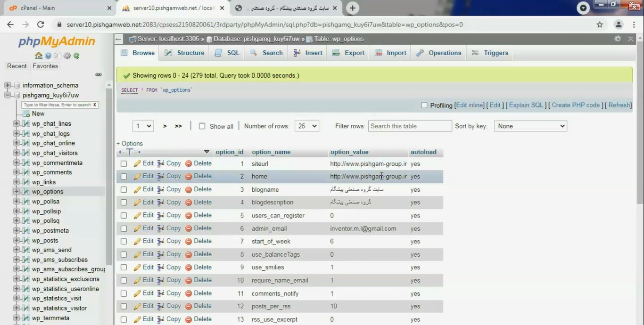The width and height of the screenshot is (644, 325).
Task: Click the browser address bar URL
Action: click(264, 24)
